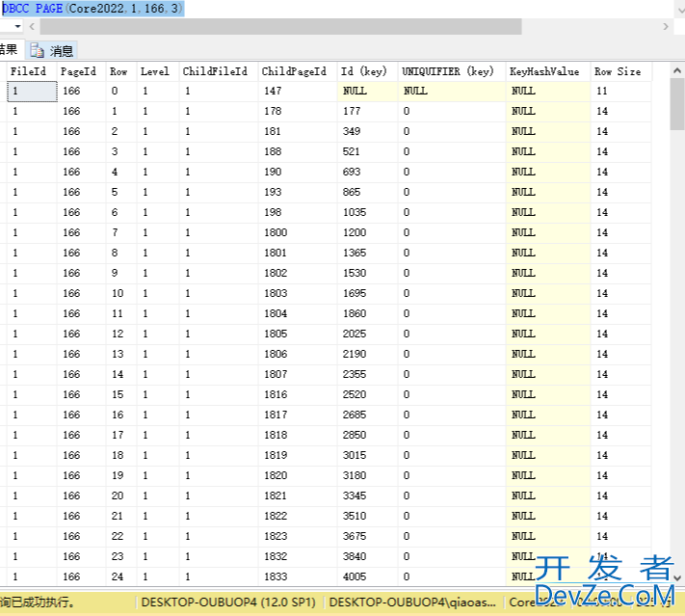Viewport: 685px width, 616px height.
Task: Click Id cell 4005
Action: [367, 576]
